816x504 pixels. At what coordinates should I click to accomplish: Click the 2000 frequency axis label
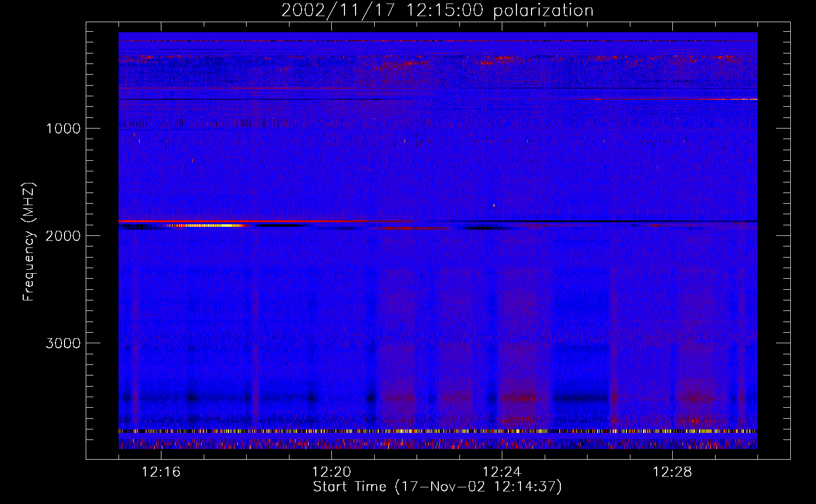pyautogui.click(x=63, y=236)
